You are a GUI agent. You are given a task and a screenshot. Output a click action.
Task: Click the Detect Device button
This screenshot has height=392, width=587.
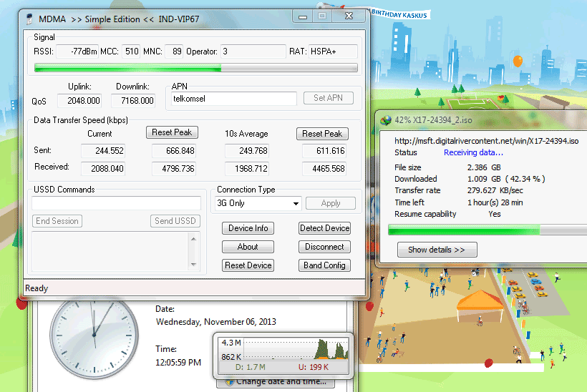pyautogui.click(x=324, y=228)
